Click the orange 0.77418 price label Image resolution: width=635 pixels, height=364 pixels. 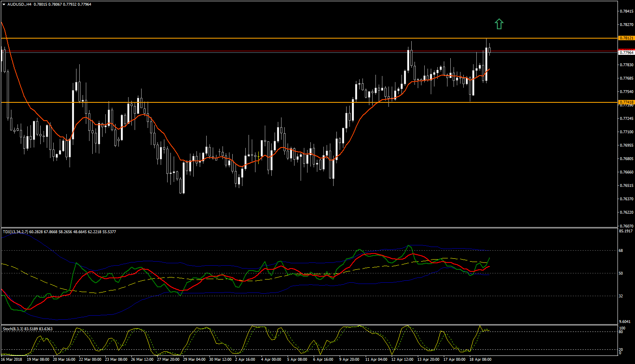pos(626,102)
